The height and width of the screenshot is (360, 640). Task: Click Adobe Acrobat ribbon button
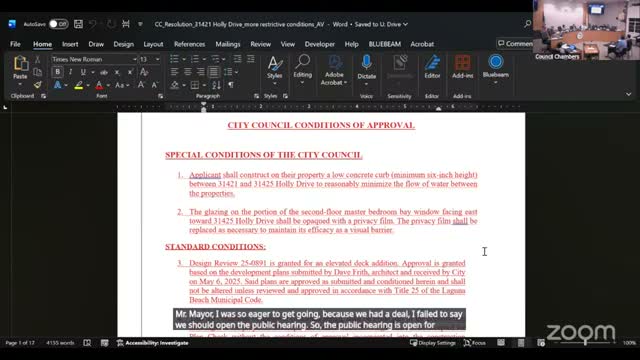[x=334, y=70]
